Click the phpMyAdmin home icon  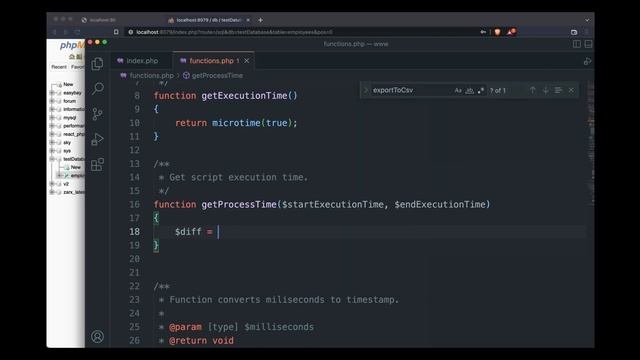pyautogui.click(x=72, y=56)
